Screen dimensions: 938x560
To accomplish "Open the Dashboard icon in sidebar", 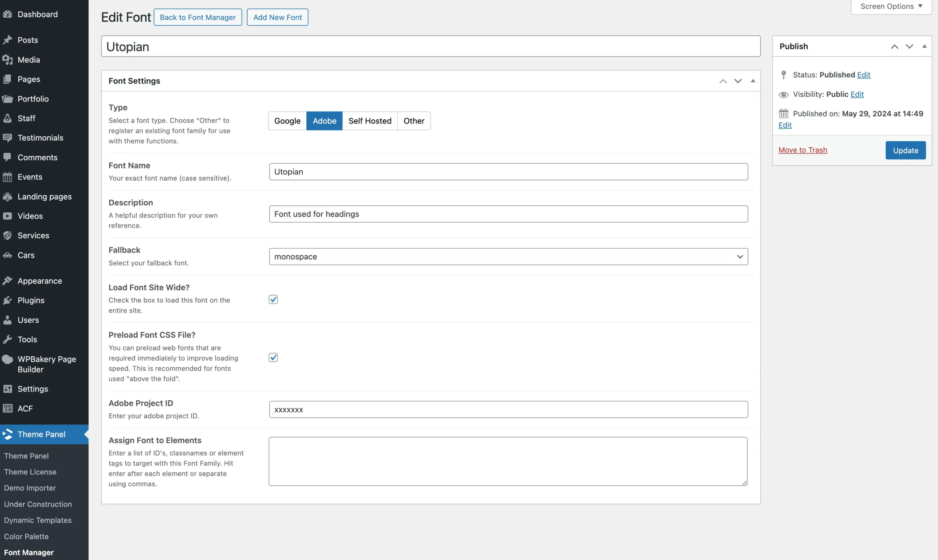I will pyautogui.click(x=7, y=14).
